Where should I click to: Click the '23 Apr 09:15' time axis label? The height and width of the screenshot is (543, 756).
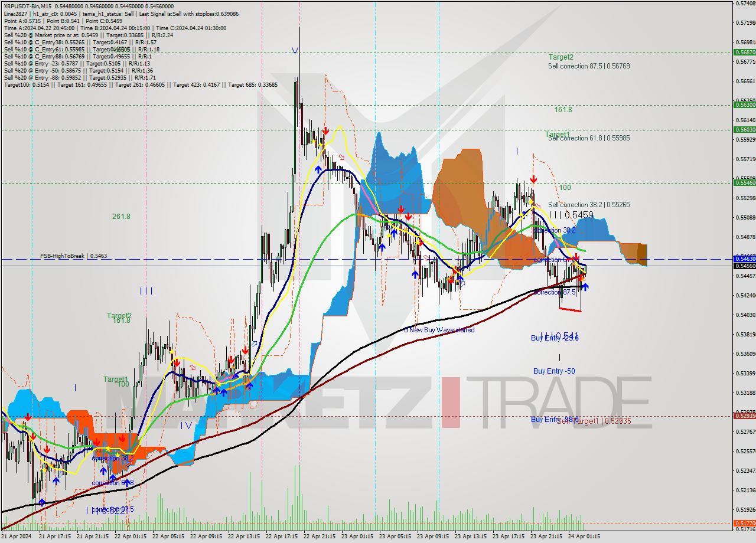click(x=433, y=537)
